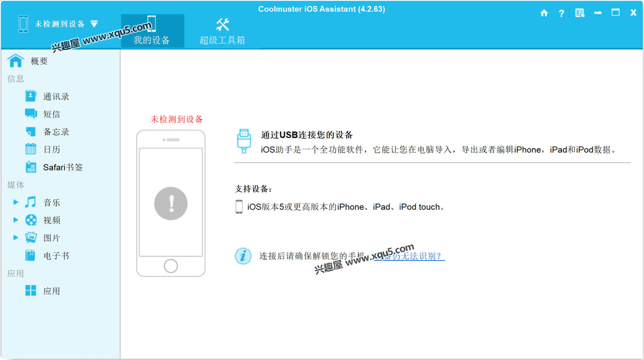Viewport: 644px width, 360px height.
Task: Click the 通讯录 contacts icon
Action: click(x=31, y=96)
